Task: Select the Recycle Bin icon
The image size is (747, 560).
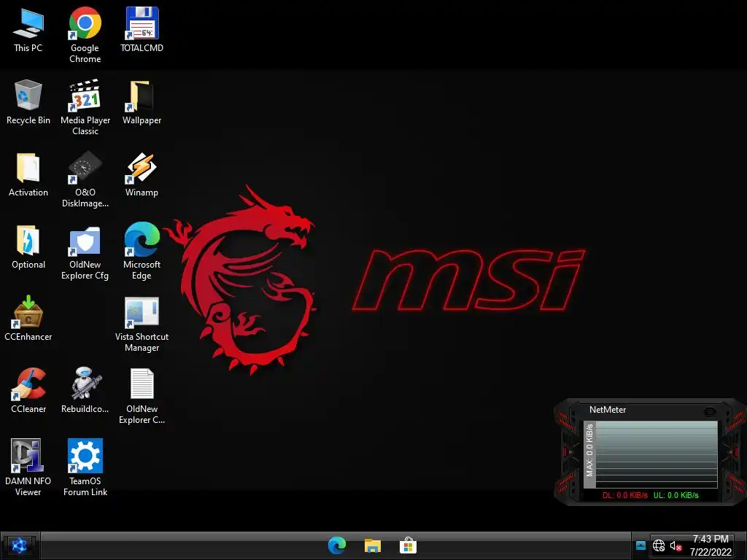Action: 28,102
